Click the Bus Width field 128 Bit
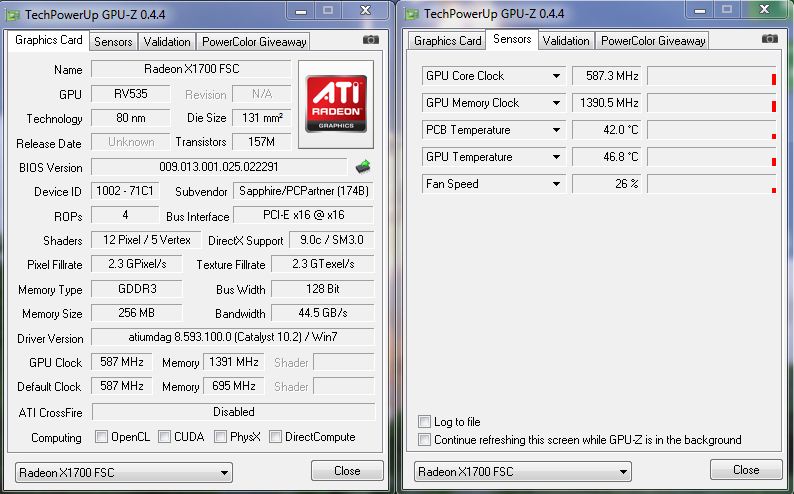Image resolution: width=794 pixels, height=494 pixels. (x=323, y=289)
